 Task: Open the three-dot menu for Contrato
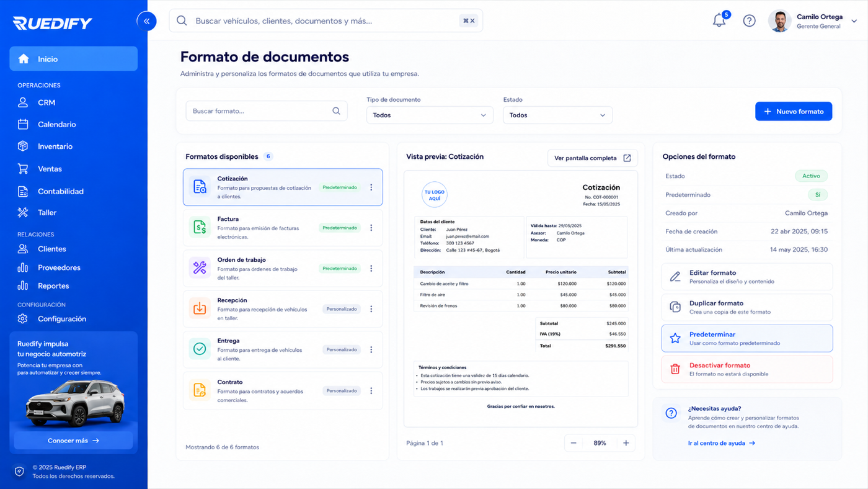tap(371, 391)
